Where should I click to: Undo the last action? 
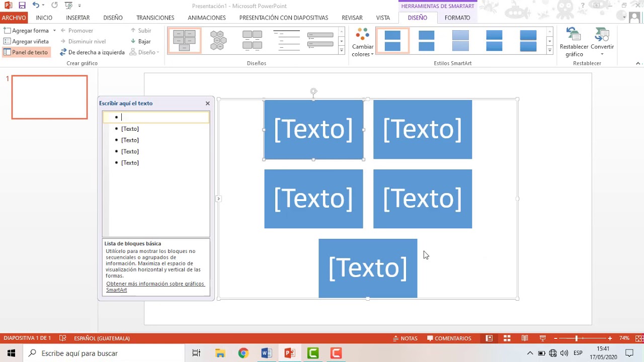click(x=36, y=6)
